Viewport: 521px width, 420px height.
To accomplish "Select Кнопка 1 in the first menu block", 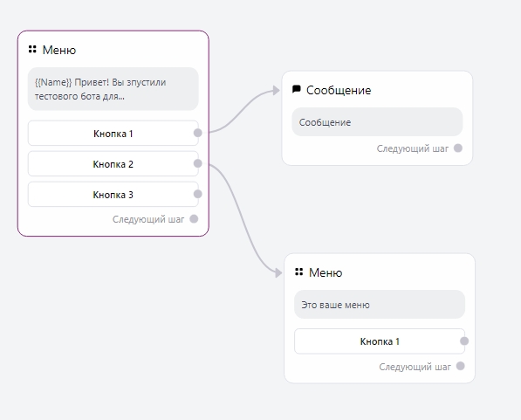I will 113,133.
